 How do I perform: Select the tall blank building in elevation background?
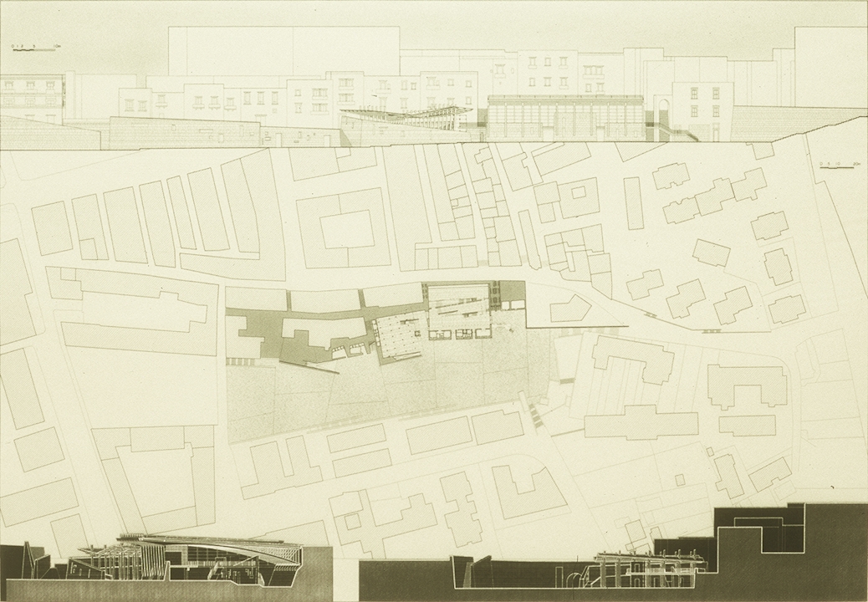point(283,52)
